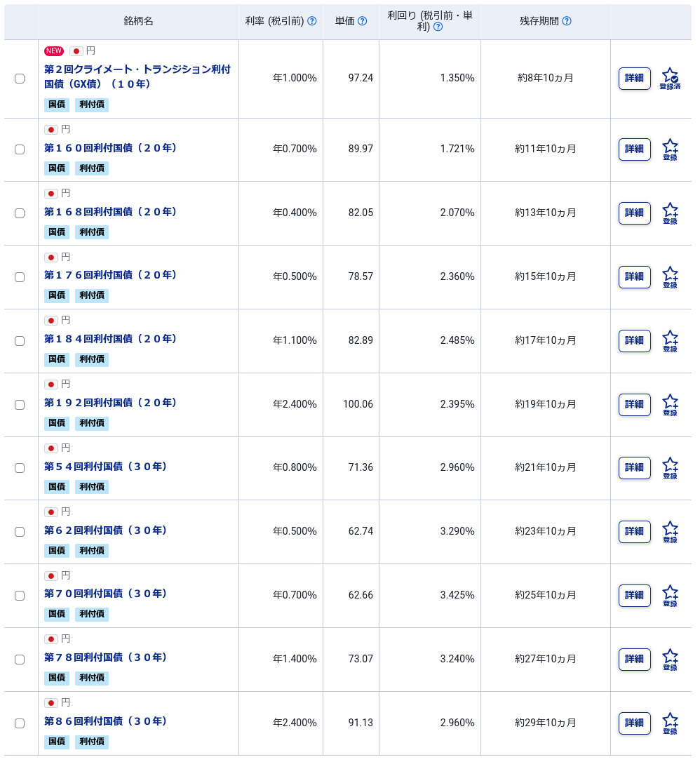The height and width of the screenshot is (762, 700).
Task: Click the 詳細 button for 第62回利付国債
Action: pyautogui.click(x=634, y=531)
